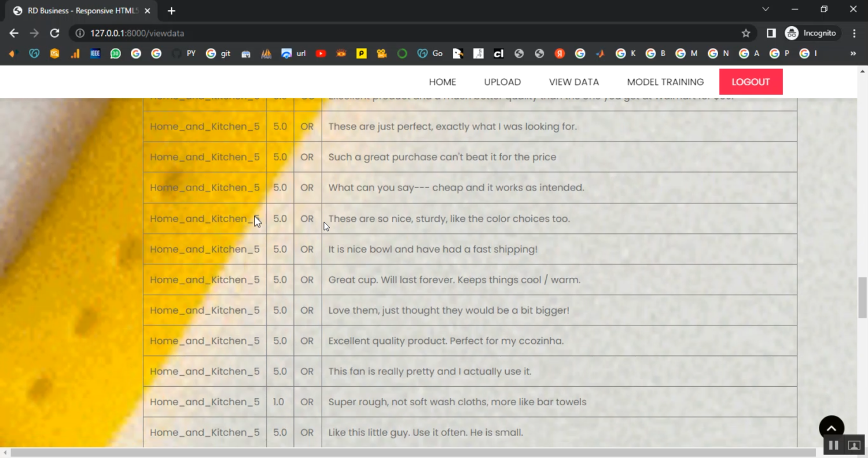Reload the viewdata page
The width and height of the screenshot is (868, 458).
point(54,34)
